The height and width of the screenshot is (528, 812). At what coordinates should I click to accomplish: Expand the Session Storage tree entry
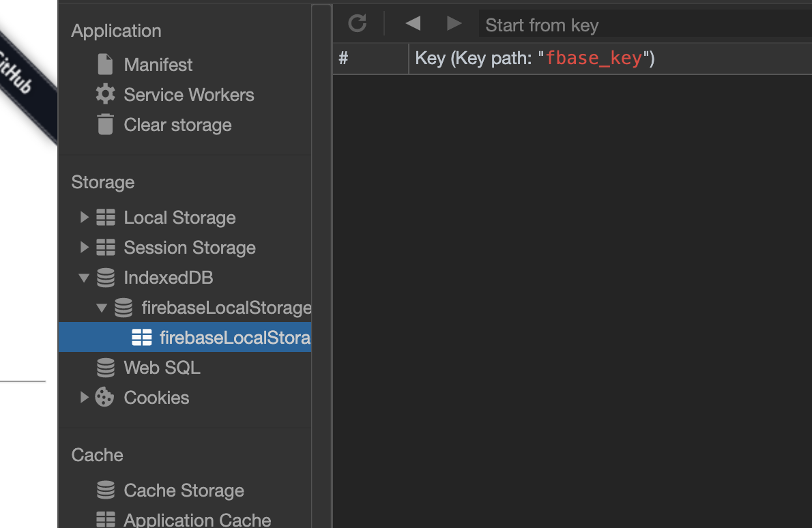pyautogui.click(x=83, y=247)
